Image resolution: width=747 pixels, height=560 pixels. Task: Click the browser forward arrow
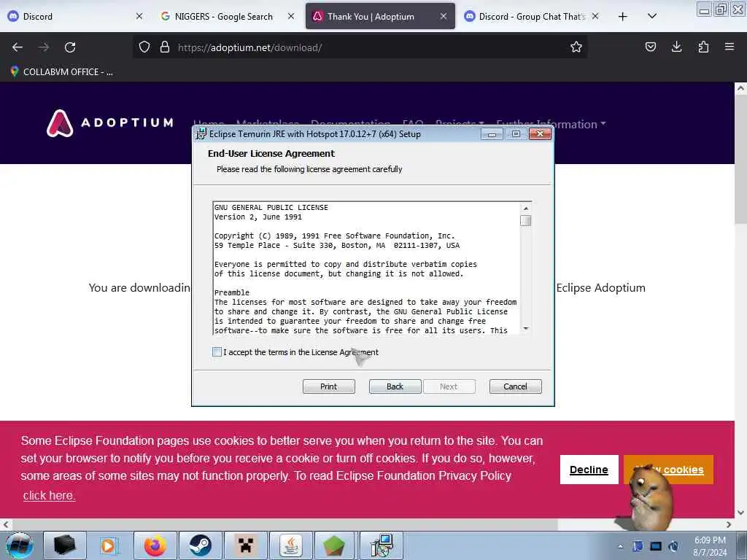point(43,47)
